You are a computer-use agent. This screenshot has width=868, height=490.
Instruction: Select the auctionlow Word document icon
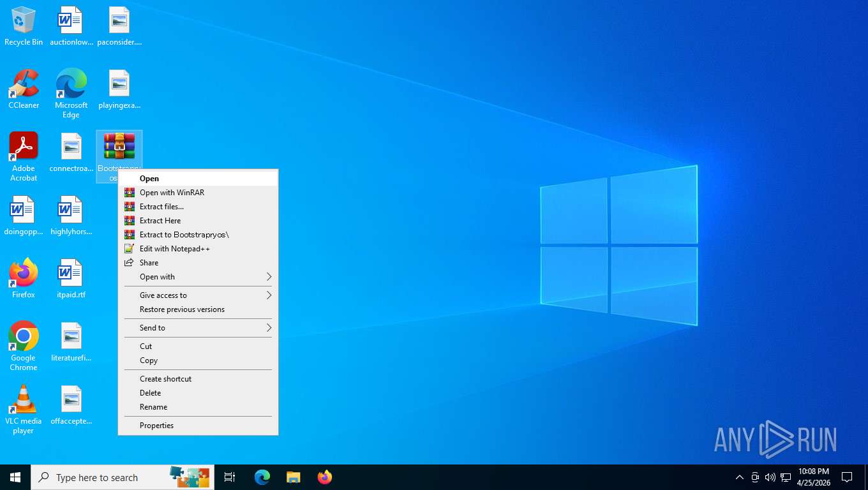(71, 26)
